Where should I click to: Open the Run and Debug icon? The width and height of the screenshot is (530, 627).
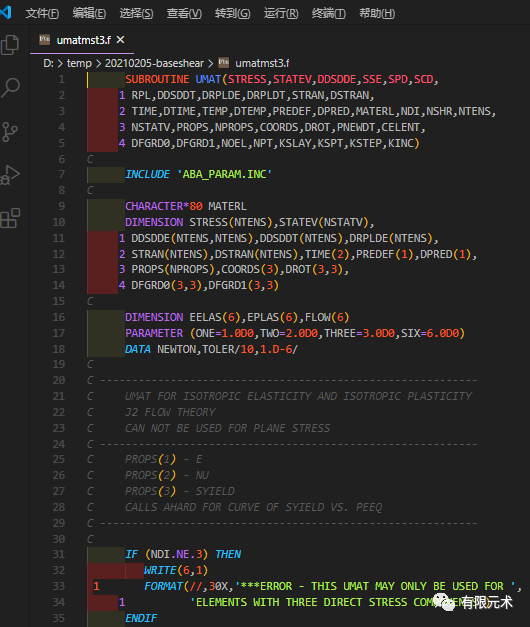(10, 175)
